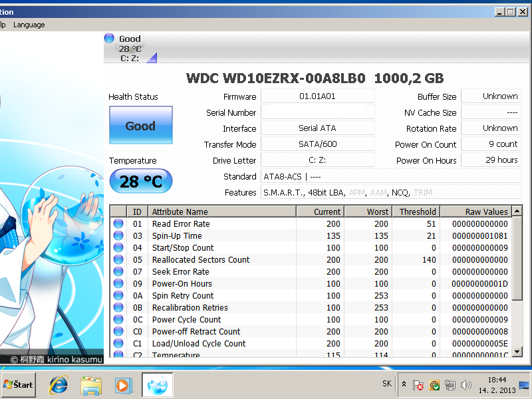Click status orb for Spin-Up Time

118,235
